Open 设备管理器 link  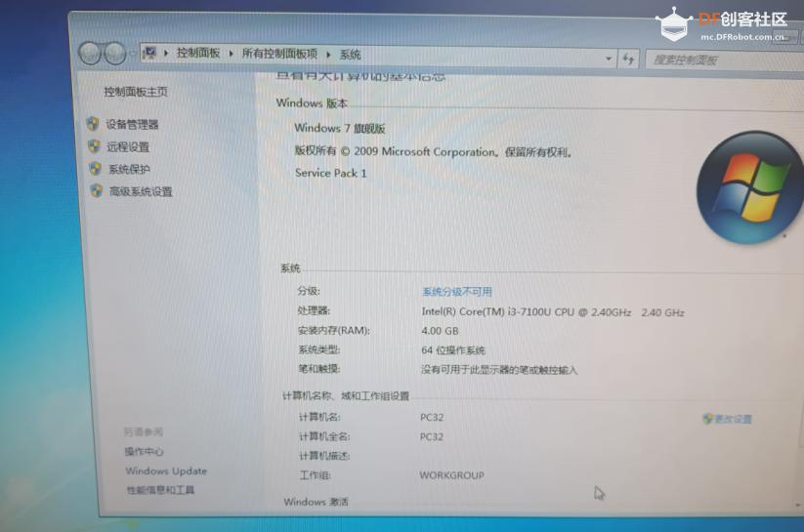(132, 125)
